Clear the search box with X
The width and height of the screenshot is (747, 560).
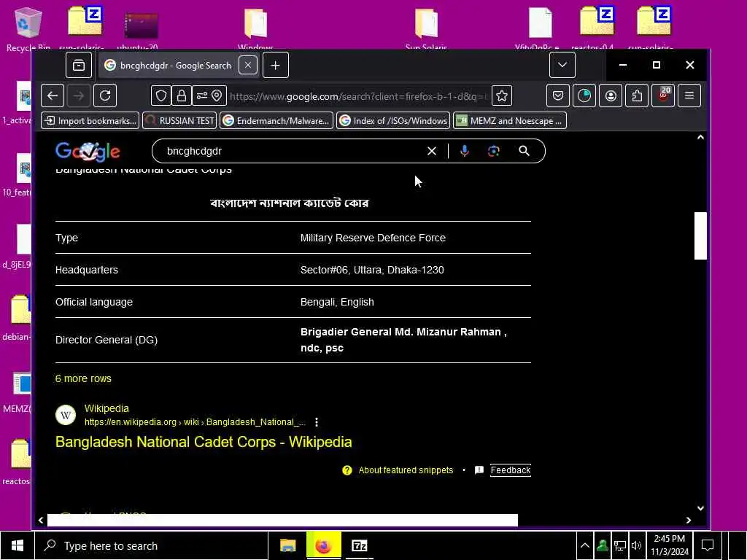[432, 152]
